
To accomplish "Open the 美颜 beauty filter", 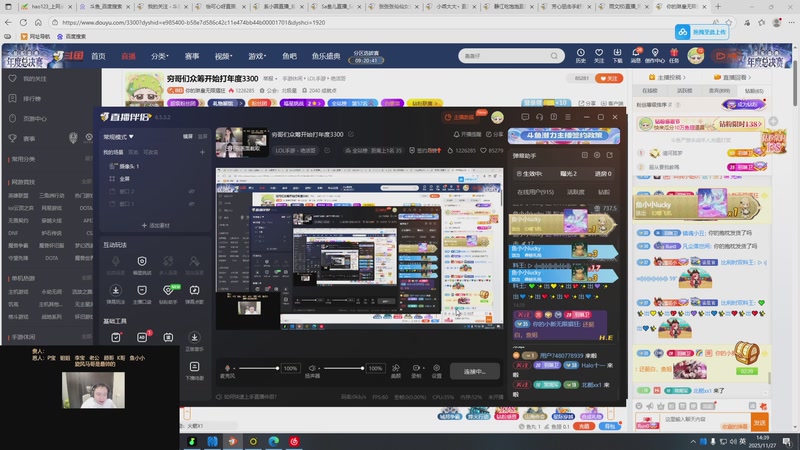I will coord(395,371).
